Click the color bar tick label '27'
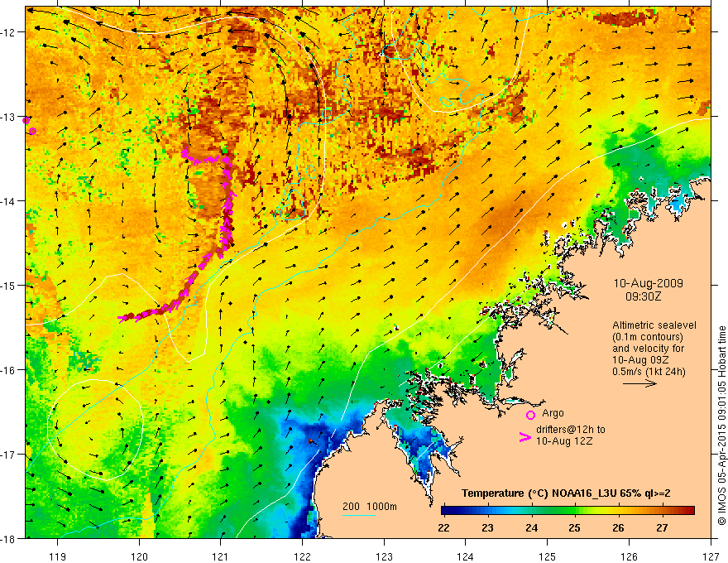Image resolution: width=728 pixels, height=563 pixels. coord(662,527)
